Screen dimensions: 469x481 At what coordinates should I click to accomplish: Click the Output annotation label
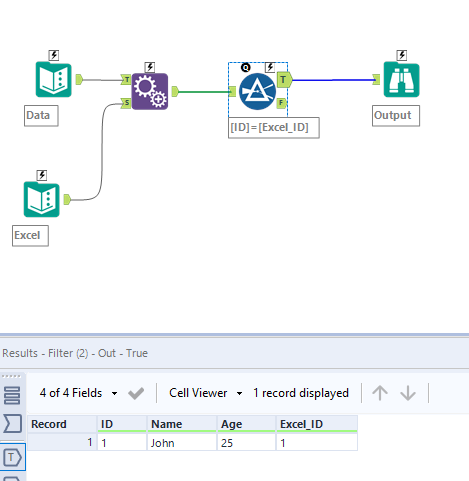point(396,116)
